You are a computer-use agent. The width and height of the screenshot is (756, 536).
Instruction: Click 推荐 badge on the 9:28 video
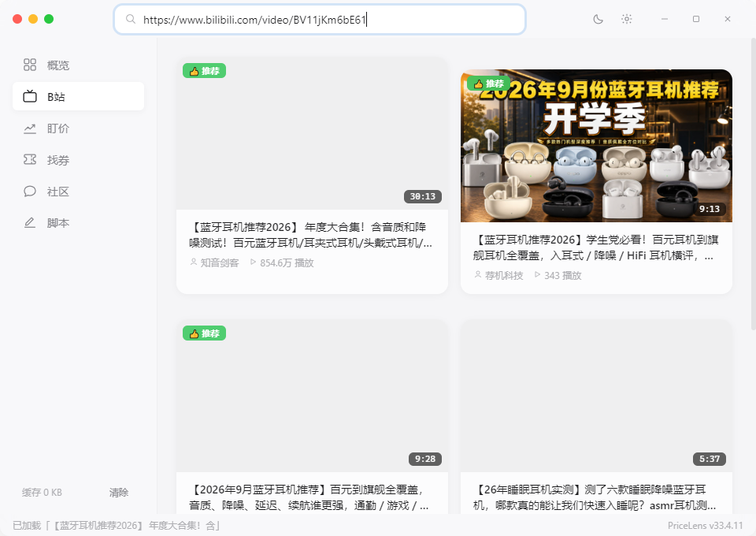point(205,333)
